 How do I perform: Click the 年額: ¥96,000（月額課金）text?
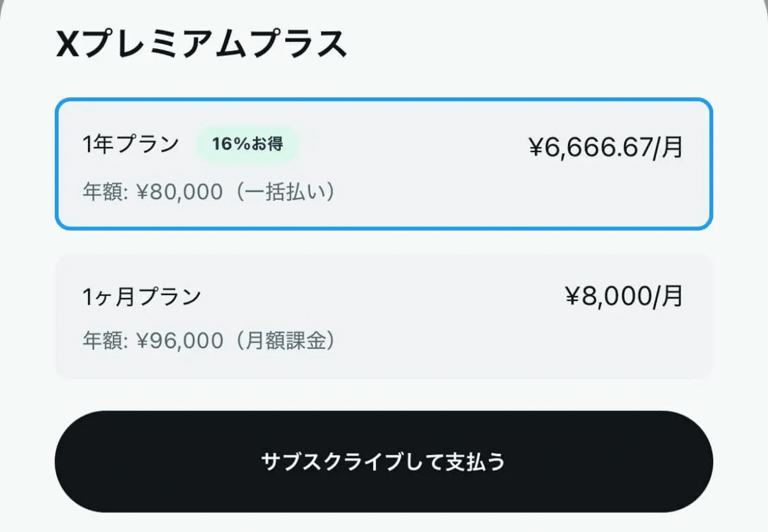210,341
